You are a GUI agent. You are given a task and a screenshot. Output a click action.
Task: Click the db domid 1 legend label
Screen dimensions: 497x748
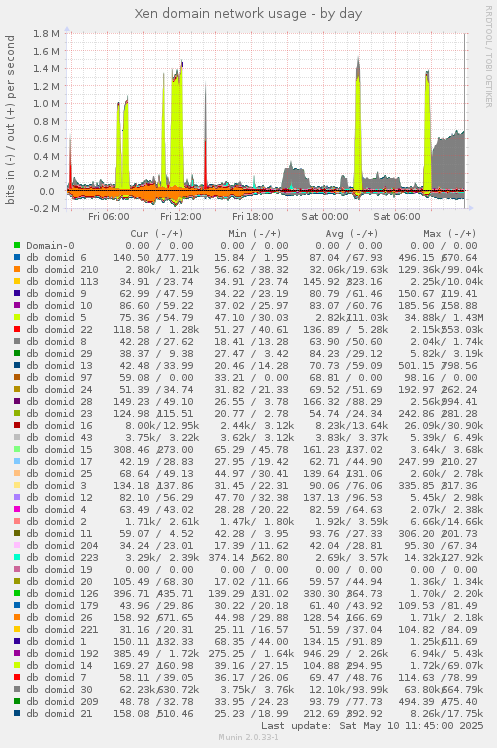[x=56, y=642]
